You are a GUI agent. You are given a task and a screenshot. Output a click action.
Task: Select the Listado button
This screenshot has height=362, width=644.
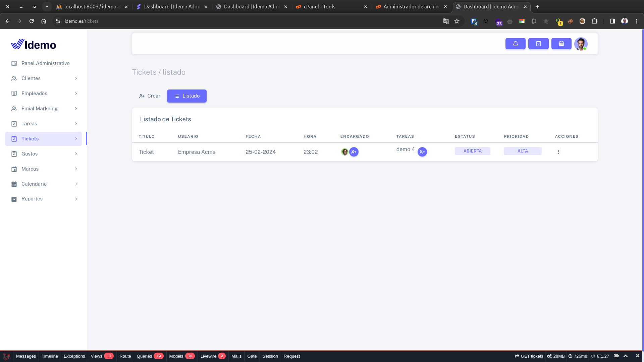click(x=187, y=96)
